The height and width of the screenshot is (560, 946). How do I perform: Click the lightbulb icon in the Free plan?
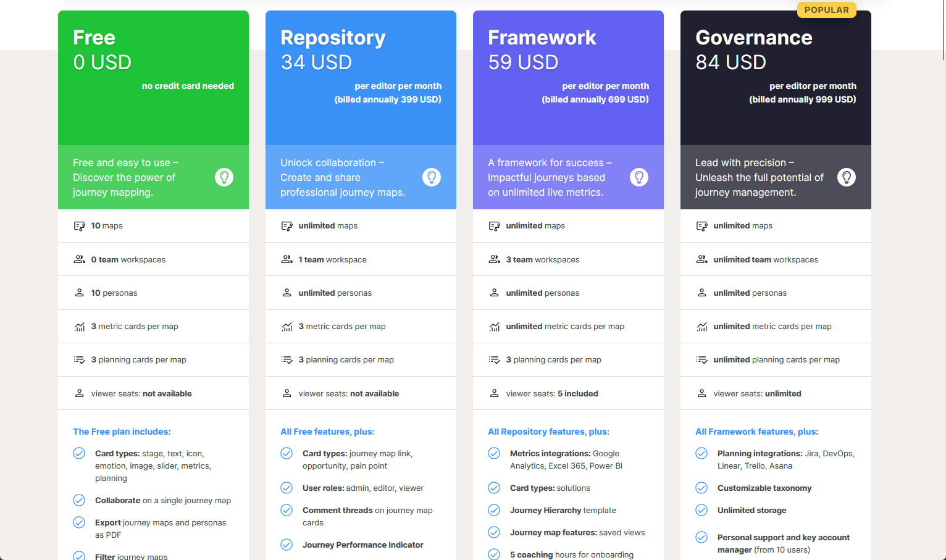224,177
